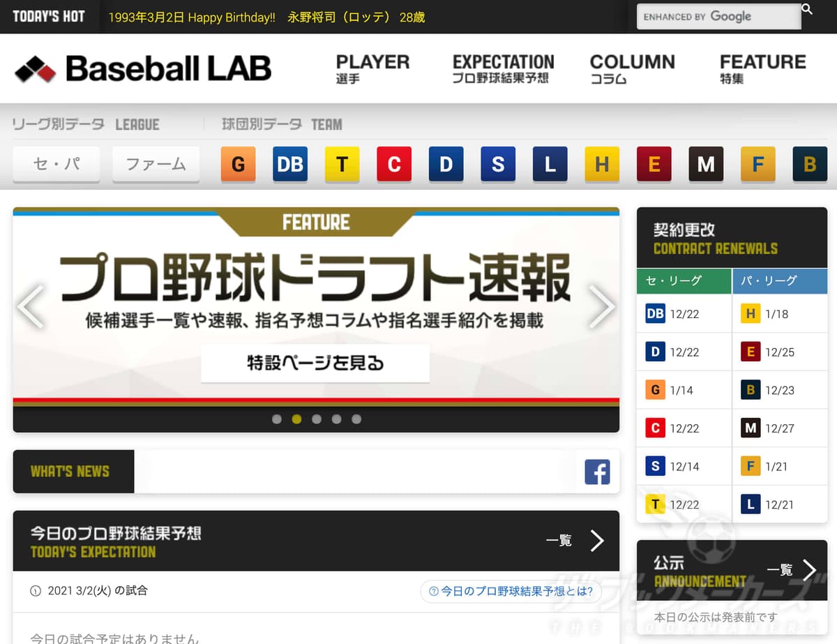Image resolution: width=837 pixels, height=644 pixels.
Task: Open F 1/21 contract renewal entry
Action: pos(780,466)
